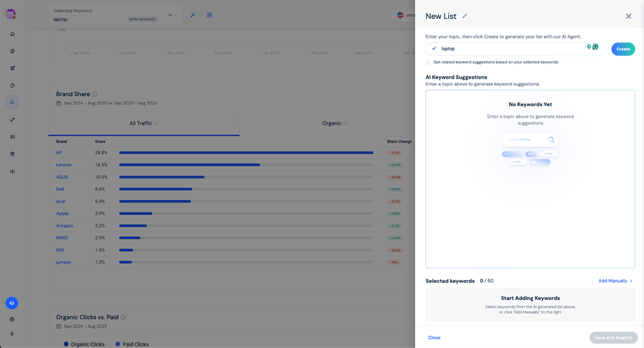Click the No Keywords Yet heading
This screenshot has width=644, height=348.
(x=530, y=104)
